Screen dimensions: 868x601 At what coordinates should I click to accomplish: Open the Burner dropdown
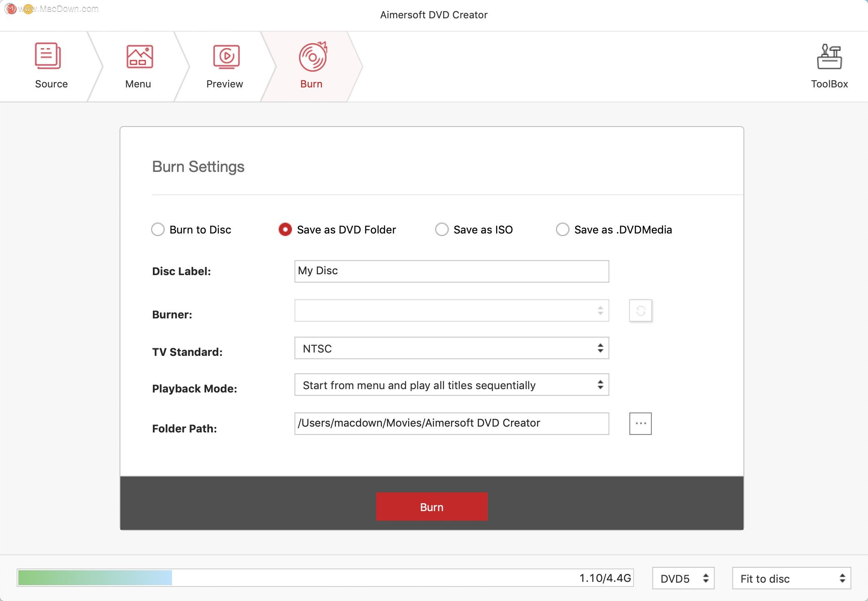point(452,310)
